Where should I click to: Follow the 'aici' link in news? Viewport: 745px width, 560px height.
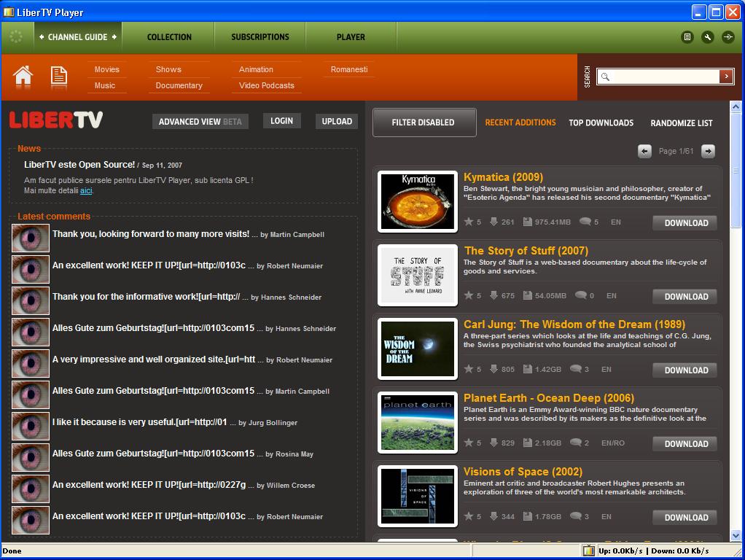pyautogui.click(x=86, y=190)
